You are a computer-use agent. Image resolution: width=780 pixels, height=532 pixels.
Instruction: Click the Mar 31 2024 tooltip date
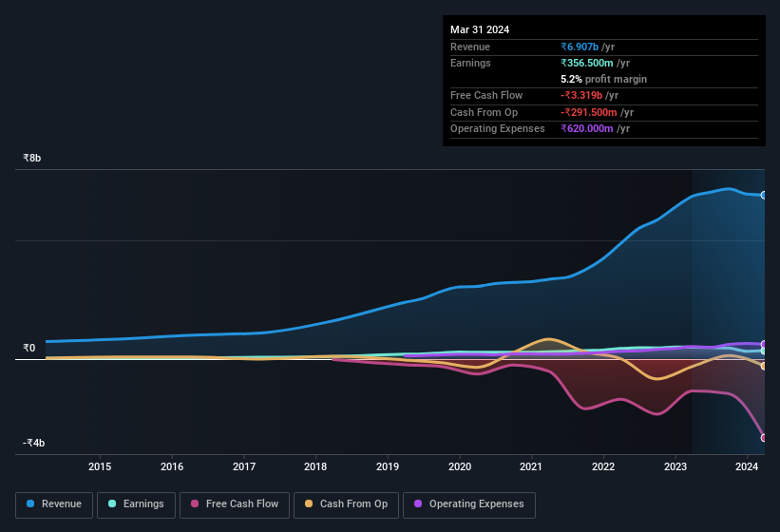click(480, 29)
